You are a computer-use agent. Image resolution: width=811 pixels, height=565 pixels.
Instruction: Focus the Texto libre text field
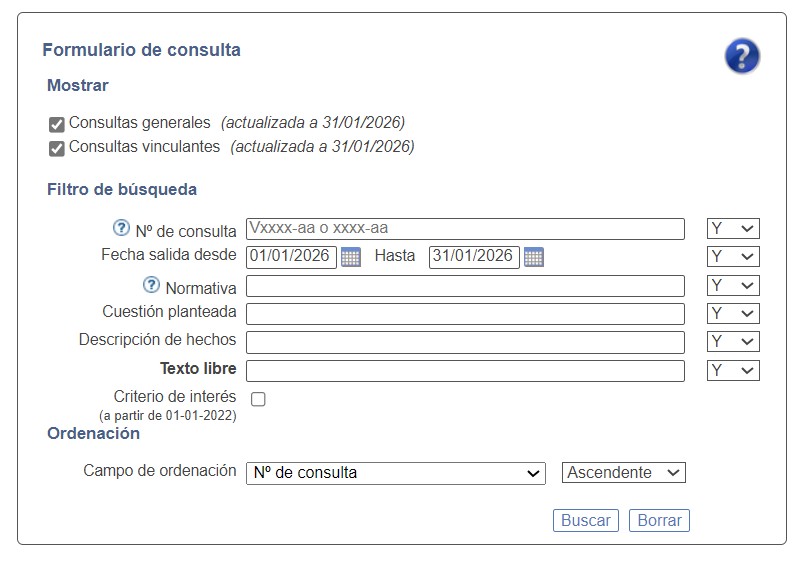tap(465, 371)
